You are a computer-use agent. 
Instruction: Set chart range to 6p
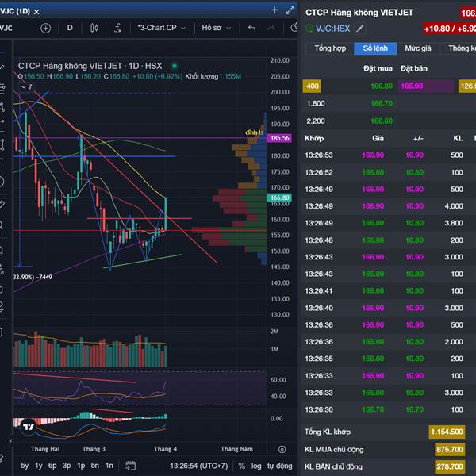52,466
